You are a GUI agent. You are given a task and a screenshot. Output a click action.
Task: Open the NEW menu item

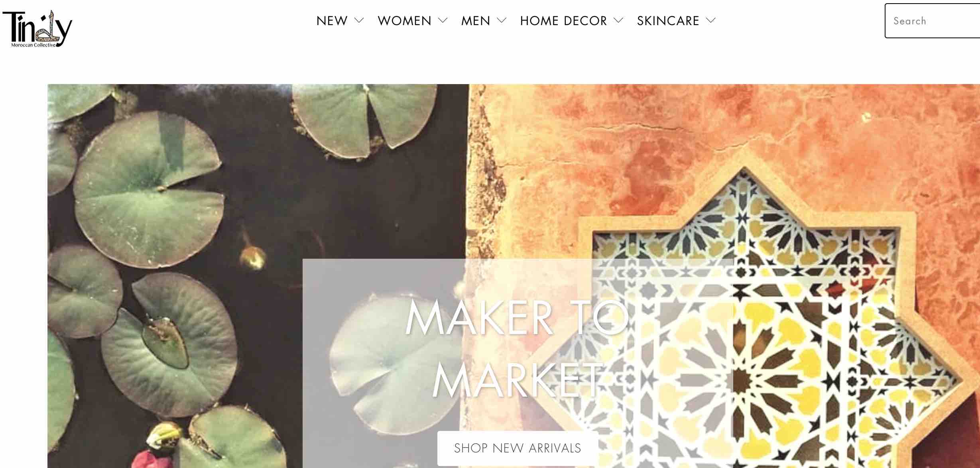pyautogui.click(x=332, y=21)
